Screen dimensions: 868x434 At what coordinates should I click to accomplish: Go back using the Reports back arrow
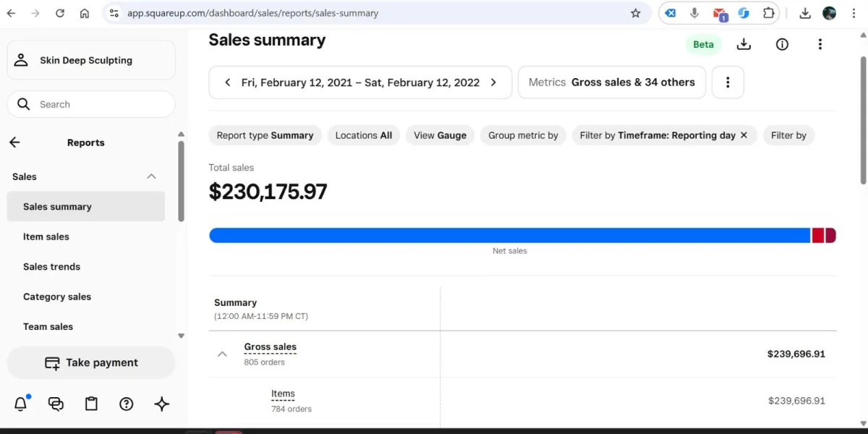[14, 142]
